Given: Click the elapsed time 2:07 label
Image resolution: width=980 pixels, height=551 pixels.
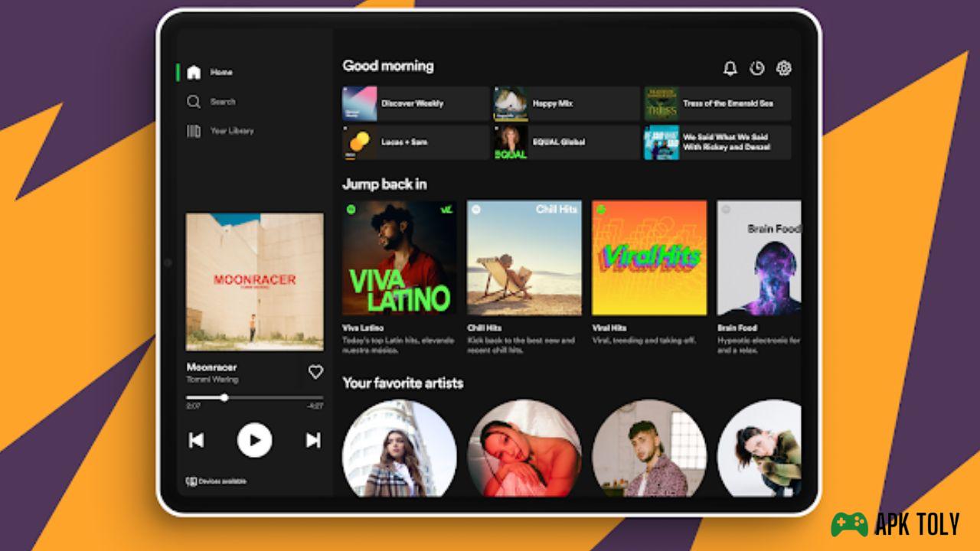Looking at the screenshot, I should [x=193, y=406].
